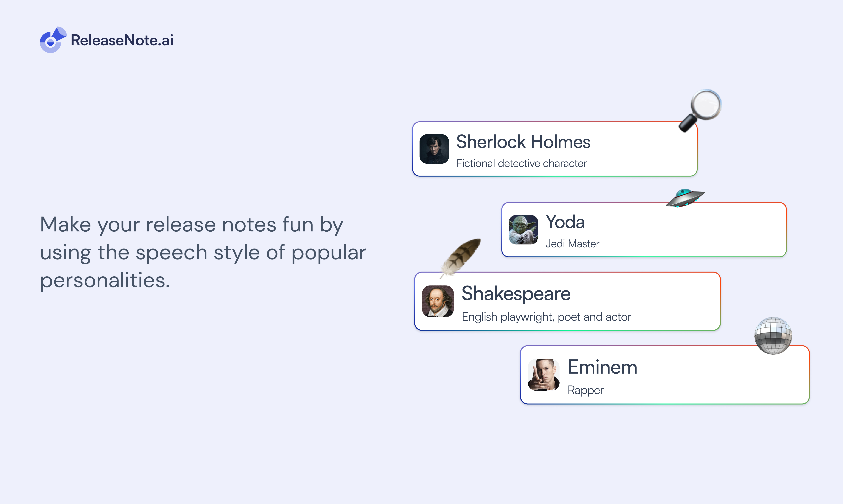The width and height of the screenshot is (843, 504).
Task: Choose the Shakespeare personality card
Action: [x=567, y=301]
